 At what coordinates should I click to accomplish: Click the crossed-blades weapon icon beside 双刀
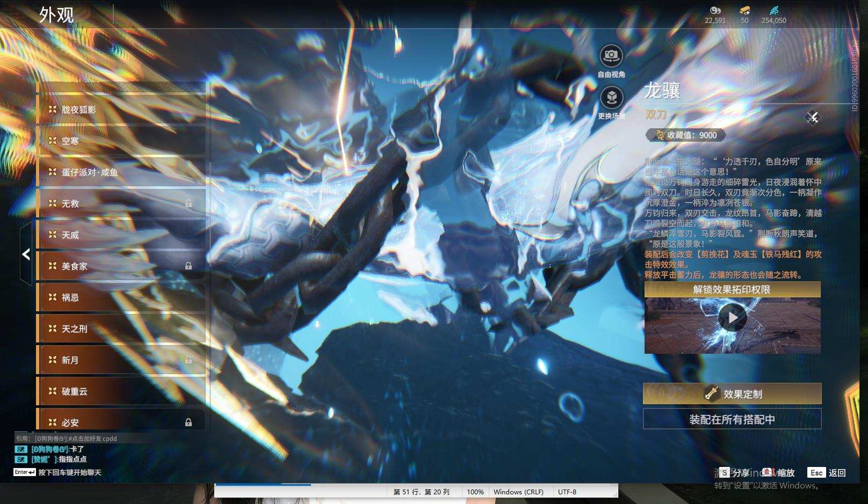click(x=812, y=117)
